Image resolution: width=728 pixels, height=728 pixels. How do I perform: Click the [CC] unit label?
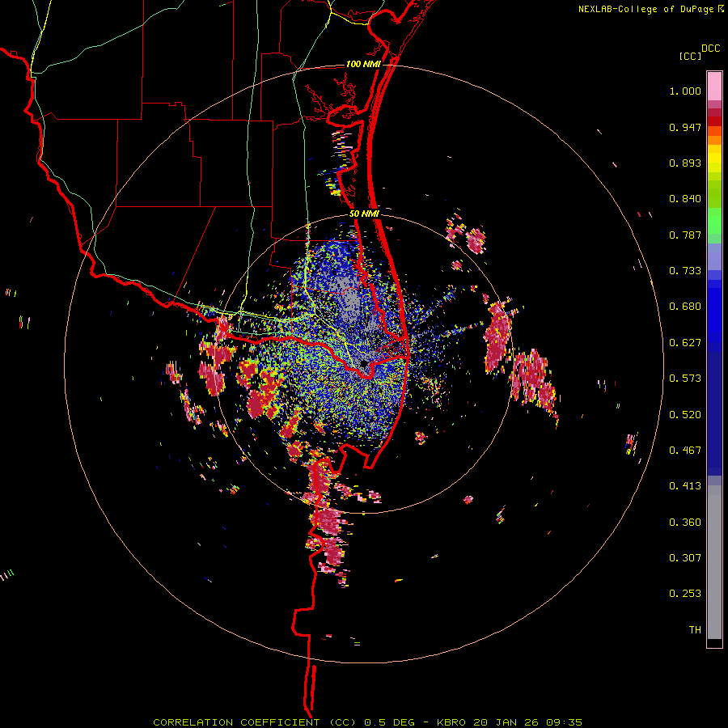690,56
